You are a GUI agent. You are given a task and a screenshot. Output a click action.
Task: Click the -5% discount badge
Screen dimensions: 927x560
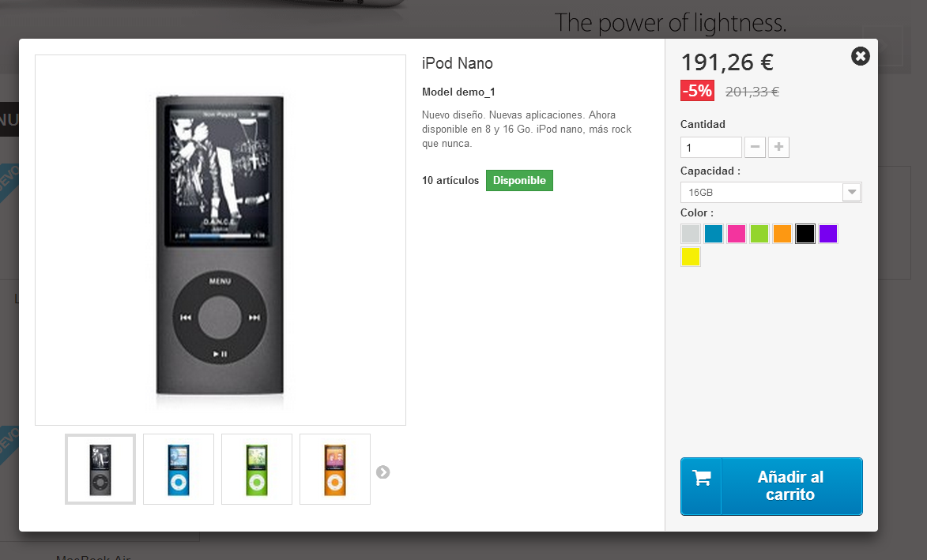click(x=698, y=91)
